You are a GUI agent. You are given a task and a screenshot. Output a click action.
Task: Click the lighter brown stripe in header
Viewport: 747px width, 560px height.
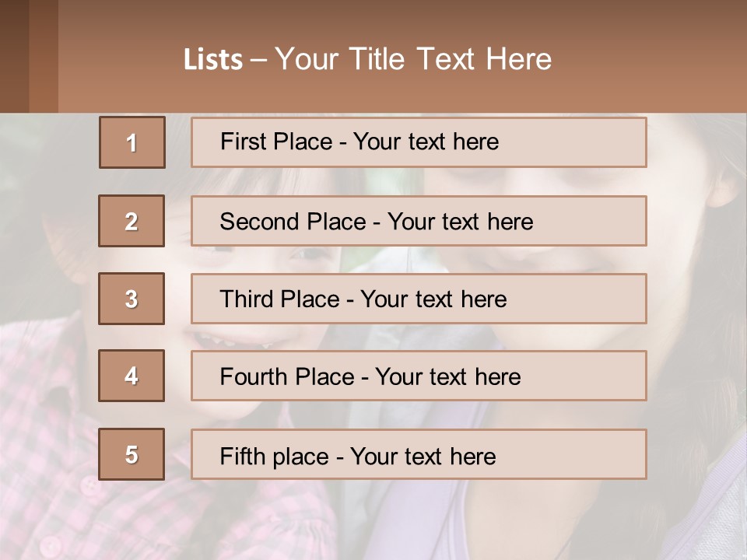click(x=44, y=56)
